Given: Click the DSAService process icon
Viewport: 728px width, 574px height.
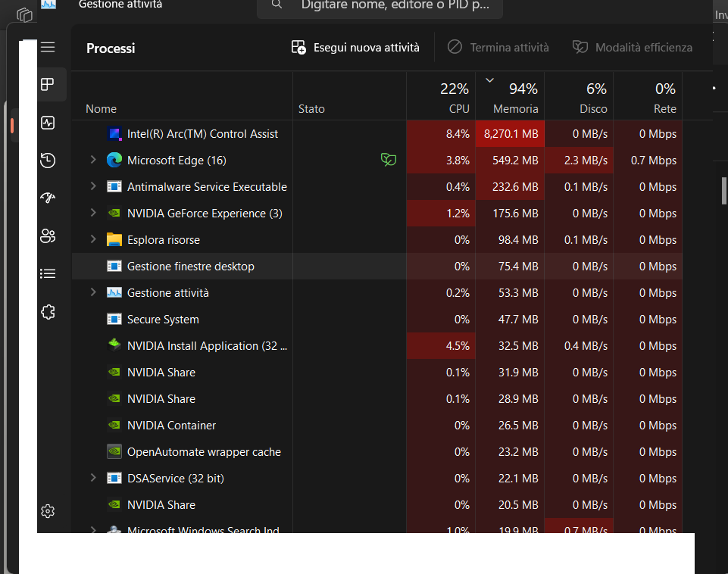Looking at the screenshot, I should [114, 478].
